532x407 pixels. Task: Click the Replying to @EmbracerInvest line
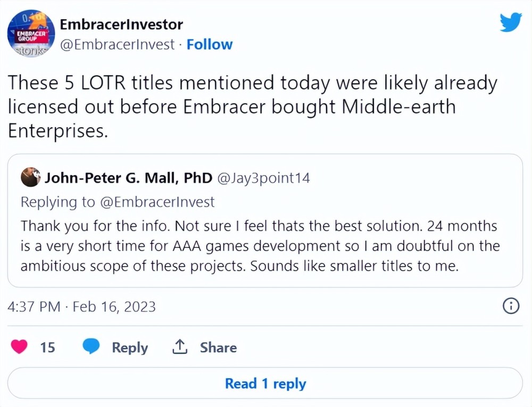click(118, 202)
